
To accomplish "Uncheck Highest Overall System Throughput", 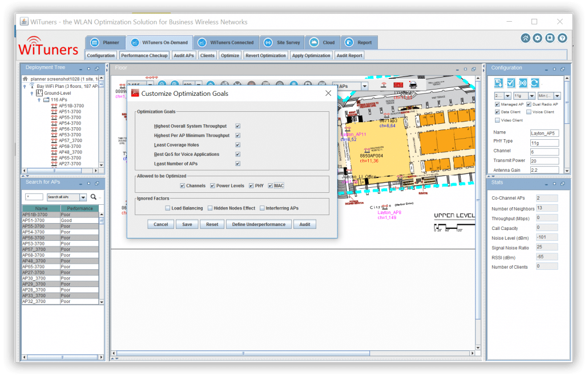I will pyautogui.click(x=237, y=126).
